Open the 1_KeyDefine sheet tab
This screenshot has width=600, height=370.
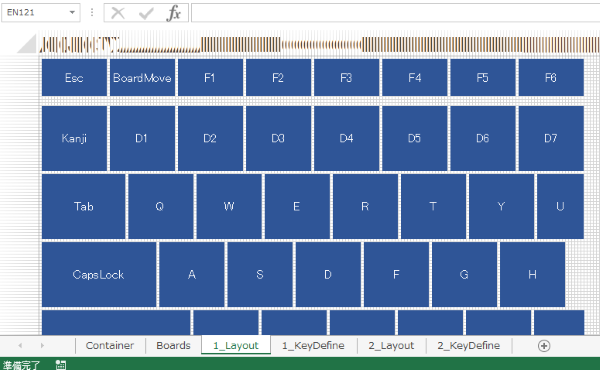tap(313, 346)
